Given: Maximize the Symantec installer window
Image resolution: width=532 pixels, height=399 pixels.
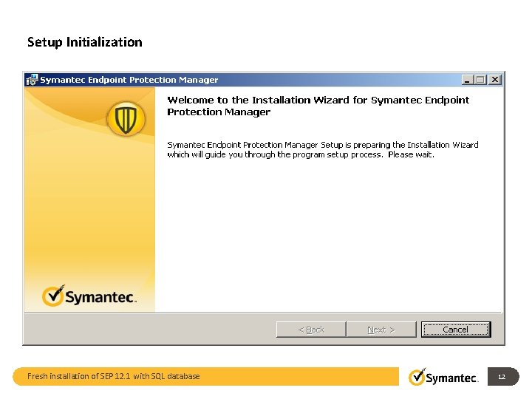Looking at the screenshot, I should click(x=480, y=80).
